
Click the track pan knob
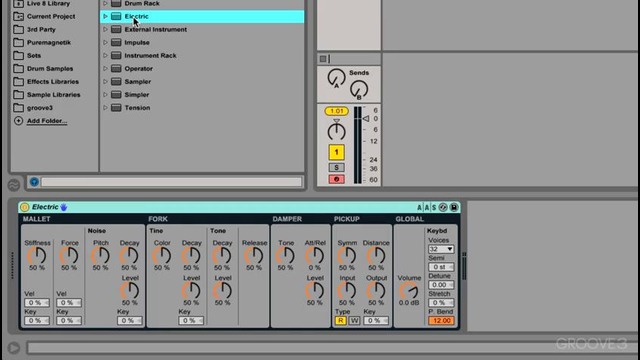(x=336, y=131)
